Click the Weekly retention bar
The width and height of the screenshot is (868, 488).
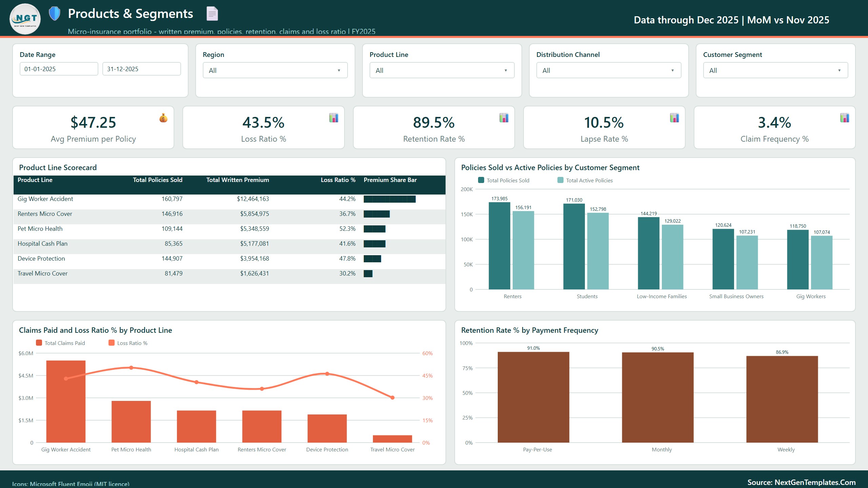(x=782, y=399)
